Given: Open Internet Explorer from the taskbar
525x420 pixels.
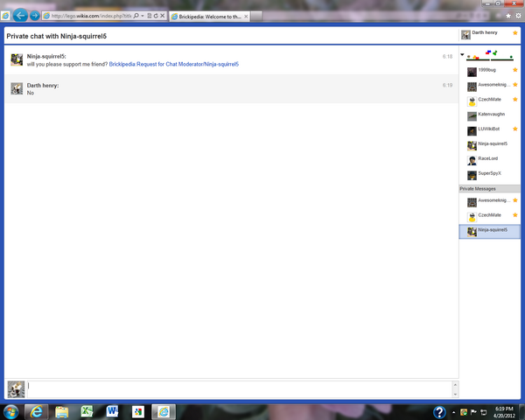Looking at the screenshot, I should [36, 411].
